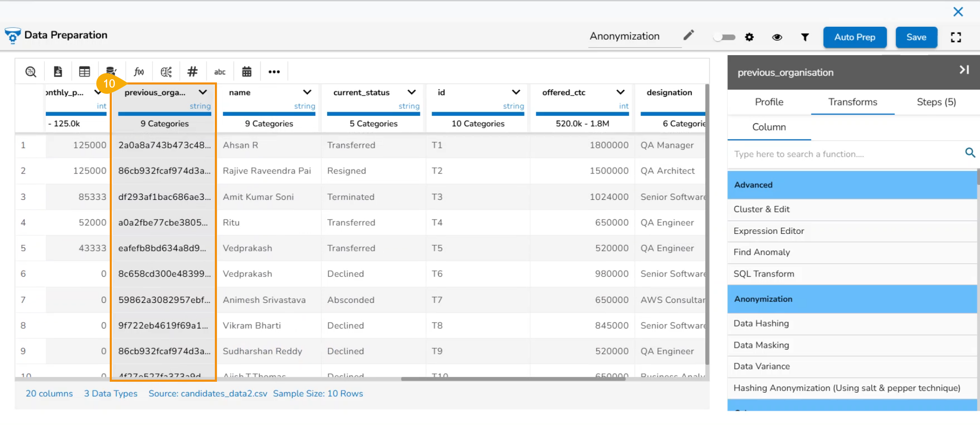Expand the previous_orga... column dropdown arrow
This screenshot has height=425, width=980.
point(203,92)
